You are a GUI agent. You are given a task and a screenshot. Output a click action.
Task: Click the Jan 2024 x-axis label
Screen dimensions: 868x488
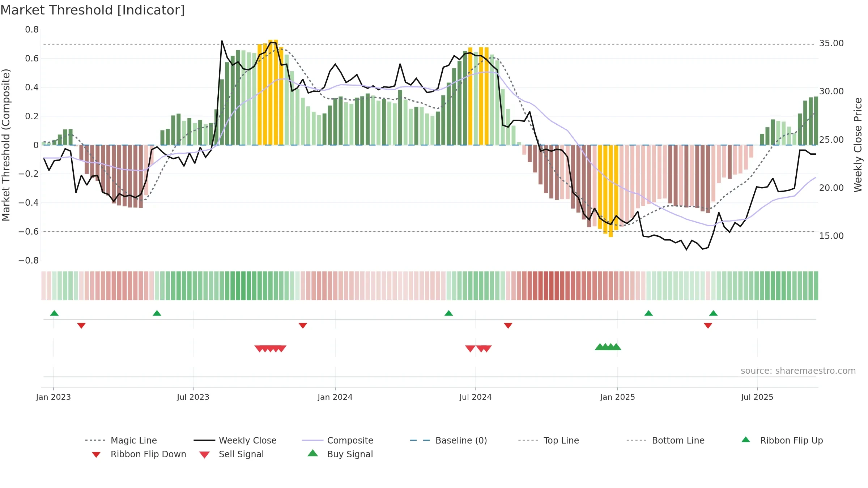335,397
